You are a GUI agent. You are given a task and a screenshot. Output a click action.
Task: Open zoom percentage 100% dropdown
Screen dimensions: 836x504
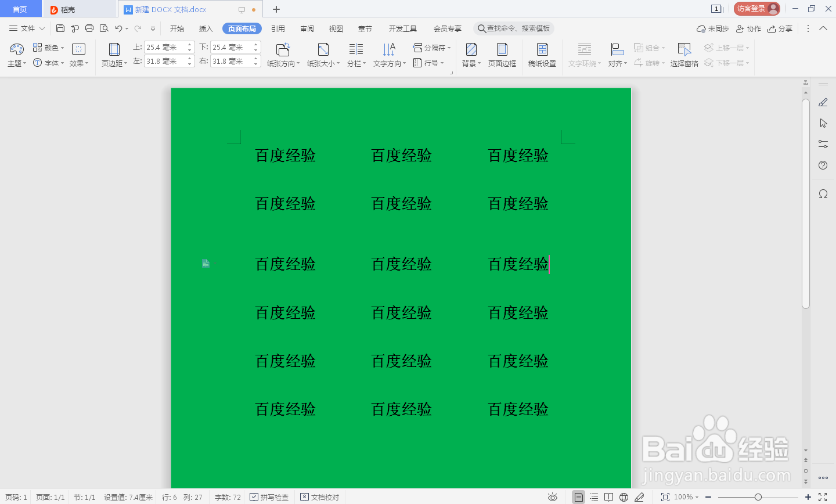(686, 497)
